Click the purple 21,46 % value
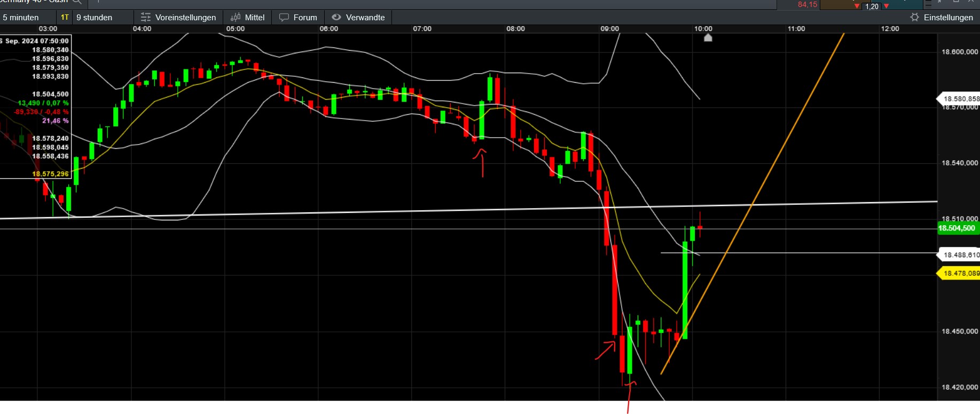 click(x=56, y=121)
